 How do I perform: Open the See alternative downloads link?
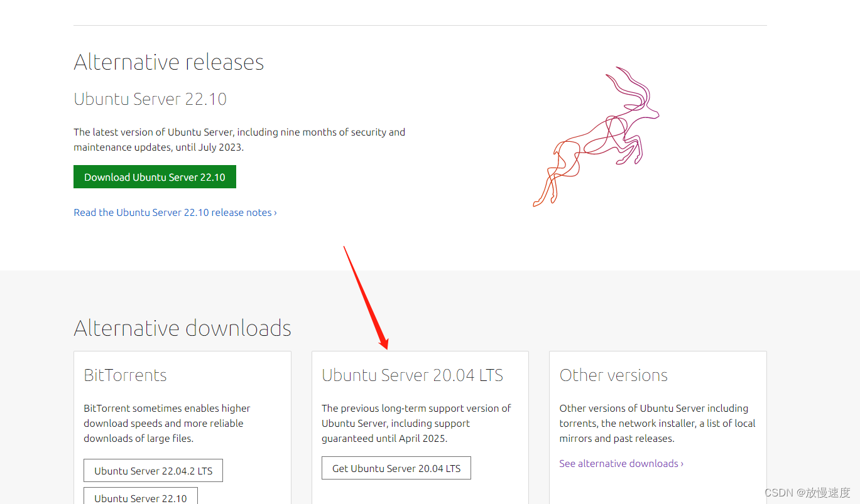coord(621,463)
